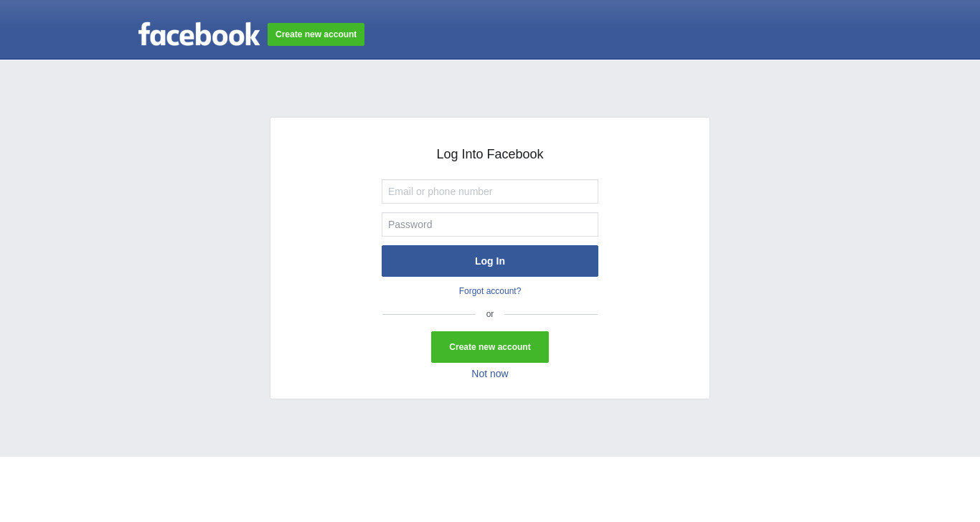This screenshot has width=980, height=522.
Task: Start signup from the login card's green button
Action: [x=490, y=347]
